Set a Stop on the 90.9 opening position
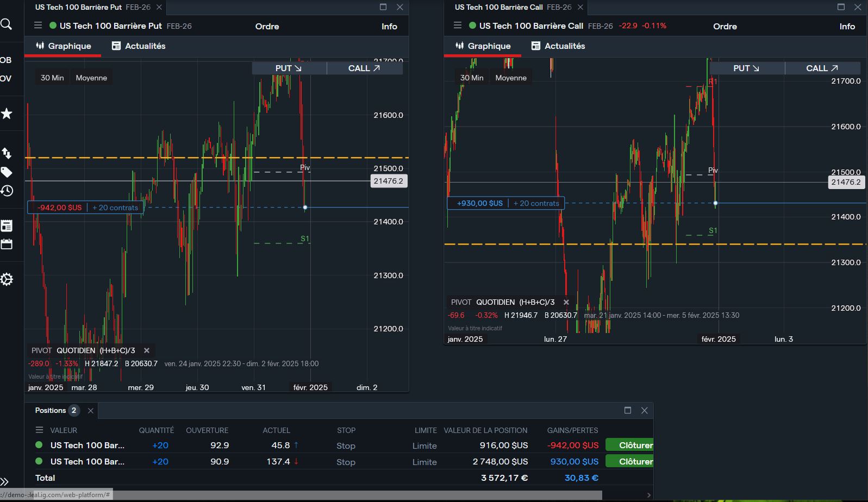The width and height of the screenshot is (868, 502). [x=346, y=462]
